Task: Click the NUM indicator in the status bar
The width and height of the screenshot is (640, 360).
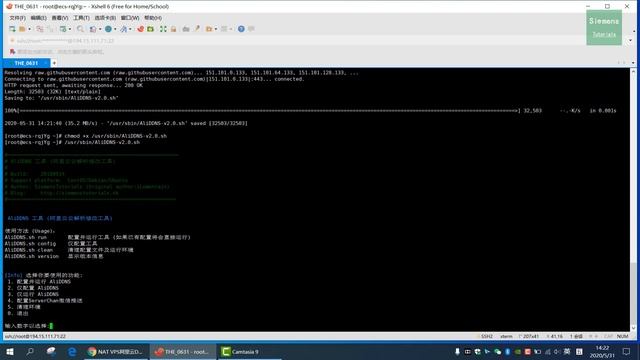Action: pos(622,336)
